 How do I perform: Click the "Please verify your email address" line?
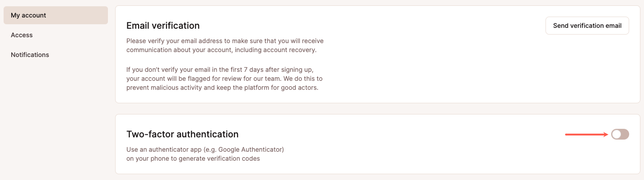[225, 41]
